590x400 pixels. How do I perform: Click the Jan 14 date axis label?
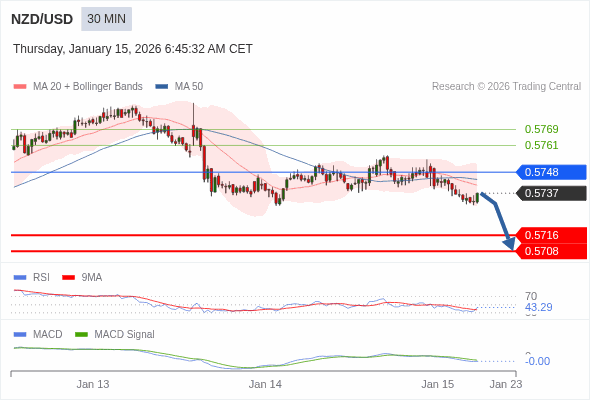(x=265, y=384)
